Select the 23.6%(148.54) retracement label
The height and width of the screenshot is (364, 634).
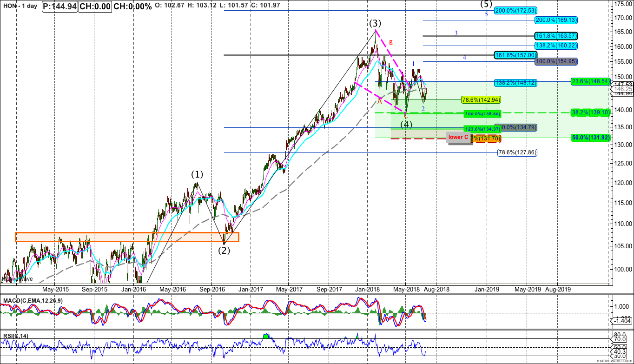point(590,81)
